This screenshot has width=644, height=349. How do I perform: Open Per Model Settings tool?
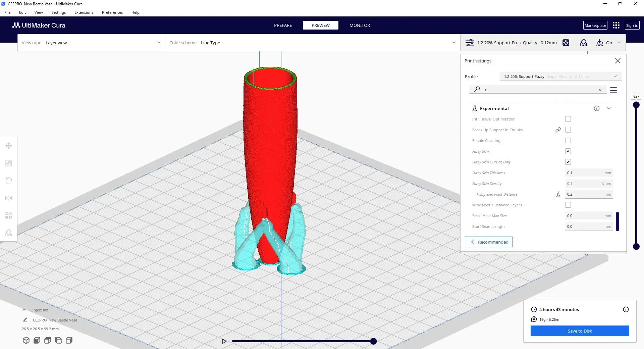[x=9, y=215]
